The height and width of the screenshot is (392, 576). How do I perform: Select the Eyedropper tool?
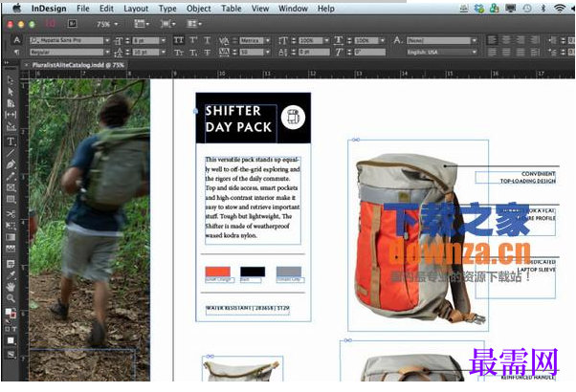pos(11,275)
